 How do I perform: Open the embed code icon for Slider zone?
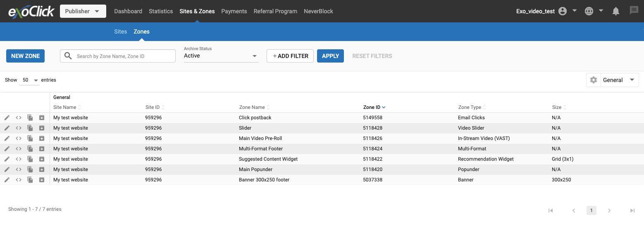19,128
